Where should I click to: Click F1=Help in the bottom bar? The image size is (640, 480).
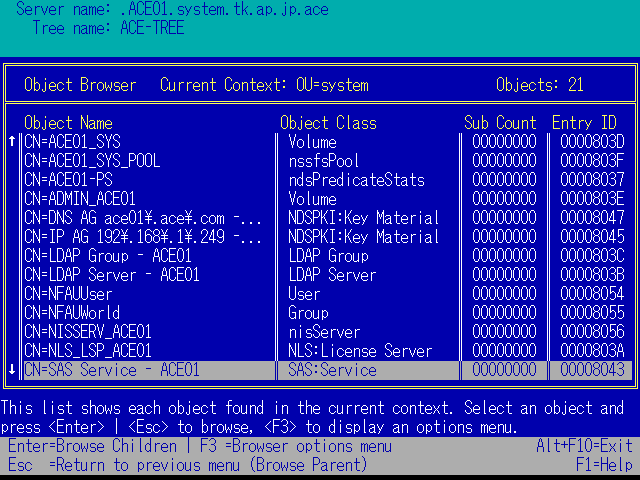(x=604, y=465)
